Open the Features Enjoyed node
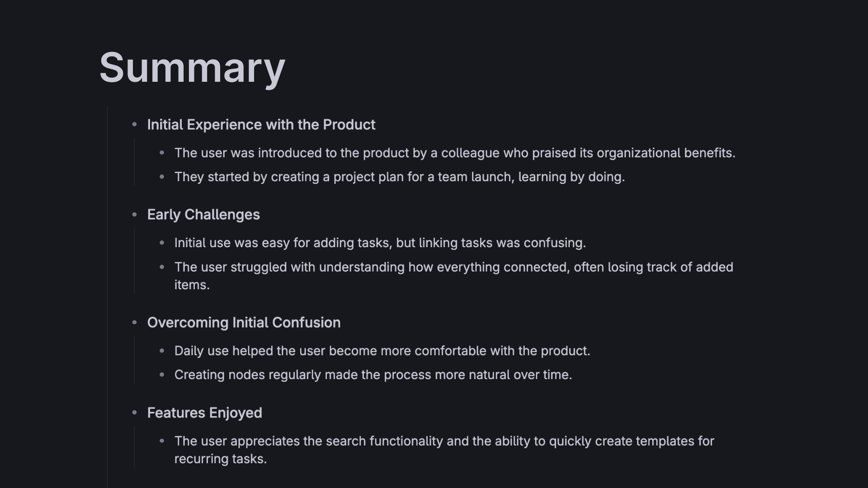 [204, 413]
